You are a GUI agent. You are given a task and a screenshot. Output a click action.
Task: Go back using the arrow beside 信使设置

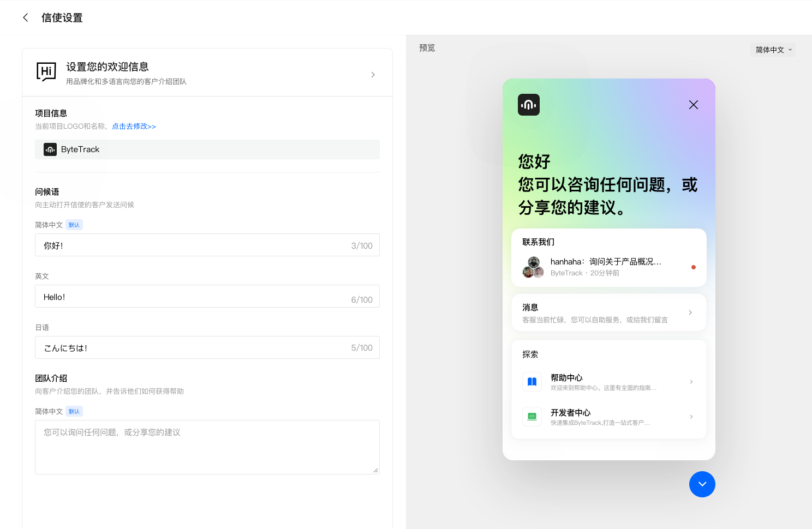pos(25,17)
